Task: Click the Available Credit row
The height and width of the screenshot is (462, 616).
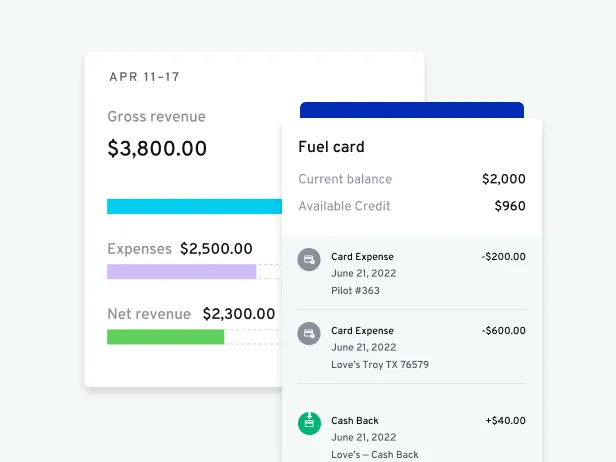Action: click(411, 206)
